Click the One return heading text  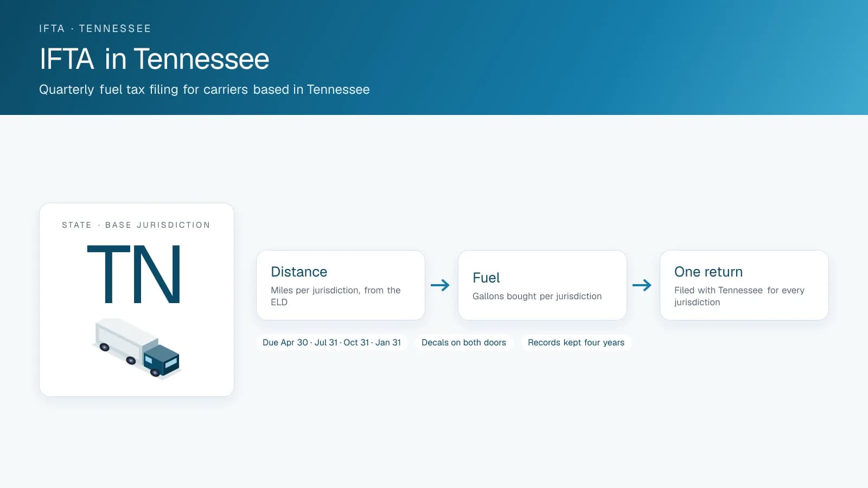click(709, 272)
